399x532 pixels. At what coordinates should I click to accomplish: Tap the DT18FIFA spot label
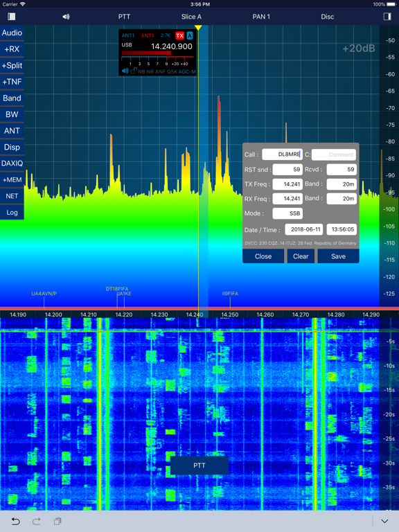click(x=117, y=289)
